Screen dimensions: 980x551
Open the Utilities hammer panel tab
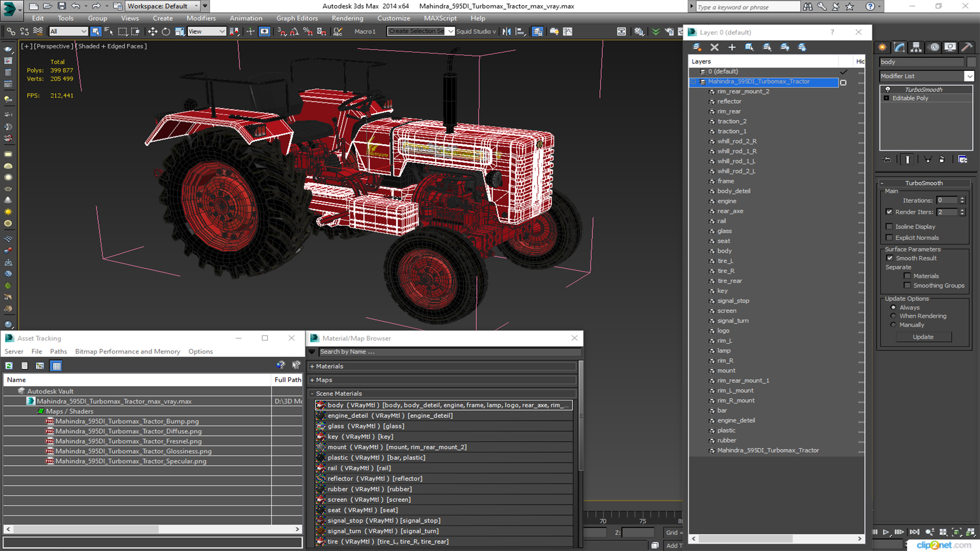pyautogui.click(x=967, y=47)
